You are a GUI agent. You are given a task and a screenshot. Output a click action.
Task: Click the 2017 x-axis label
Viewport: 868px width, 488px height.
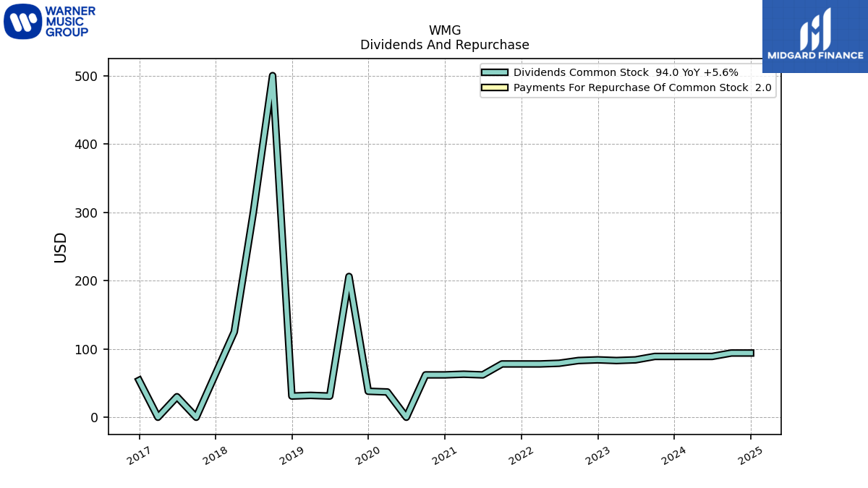click(x=140, y=455)
